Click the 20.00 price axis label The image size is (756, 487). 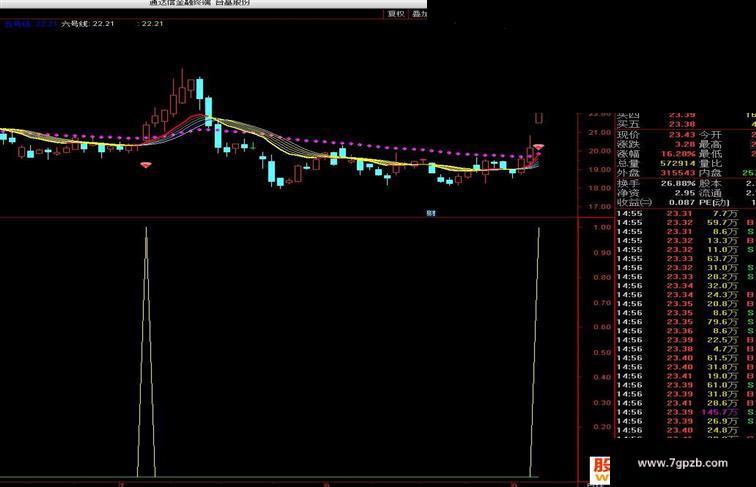click(601, 151)
